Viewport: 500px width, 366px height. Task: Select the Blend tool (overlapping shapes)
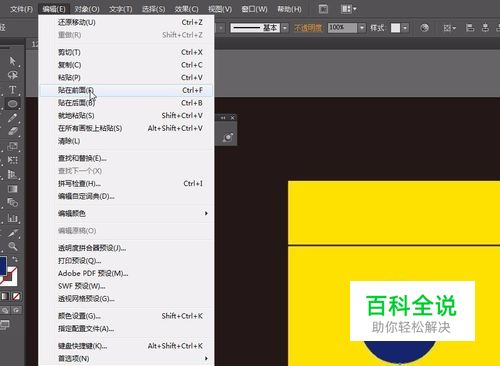click(x=12, y=203)
